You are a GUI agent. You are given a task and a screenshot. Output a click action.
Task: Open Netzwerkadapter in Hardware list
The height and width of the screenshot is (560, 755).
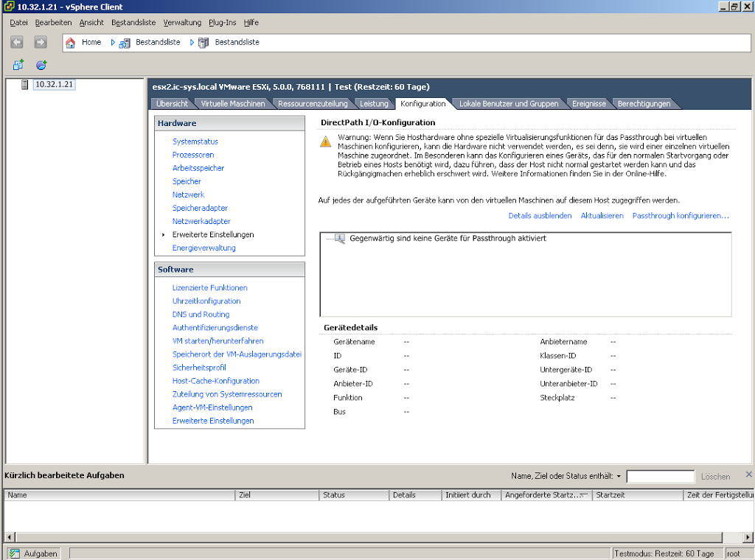[x=201, y=221]
